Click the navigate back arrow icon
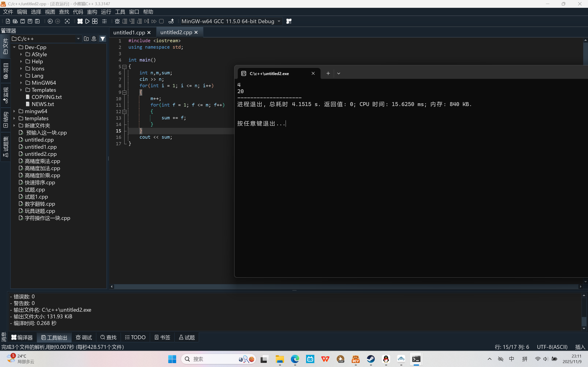Screen dimensions: 588x367 click(x=50, y=21)
